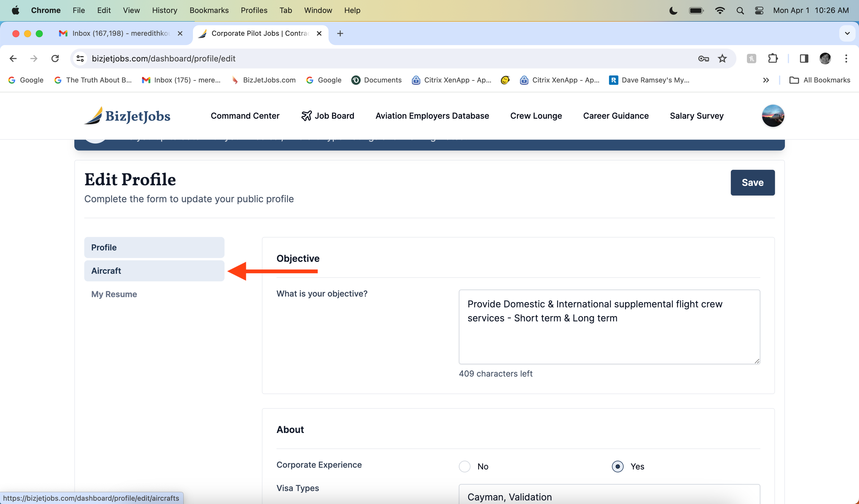Open site information icon beside URL
Screen dimensions: 859x504
[x=80, y=59]
